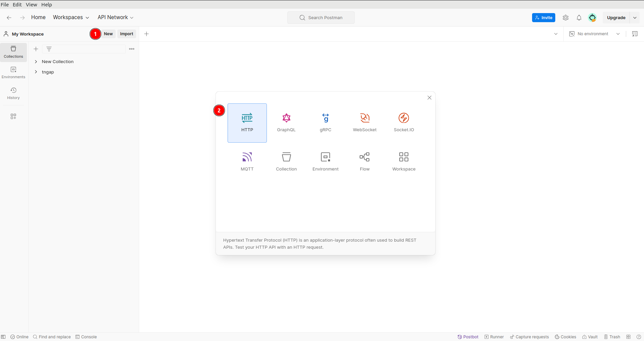Open the two-pane layout icon in status bar
This screenshot has height=341, width=644.
(x=628, y=337)
